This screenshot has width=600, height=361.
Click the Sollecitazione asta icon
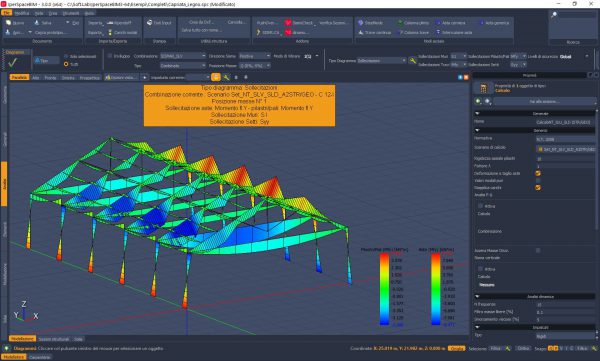point(438,33)
